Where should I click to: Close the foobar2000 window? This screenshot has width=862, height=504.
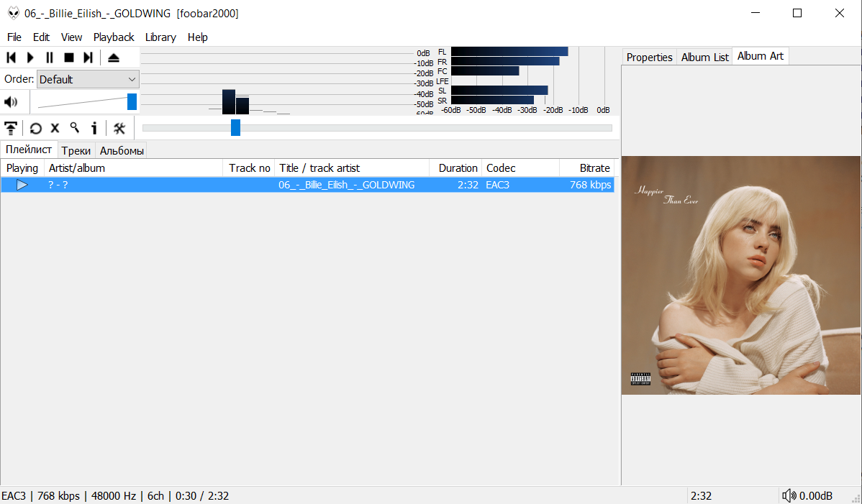pyautogui.click(x=840, y=13)
